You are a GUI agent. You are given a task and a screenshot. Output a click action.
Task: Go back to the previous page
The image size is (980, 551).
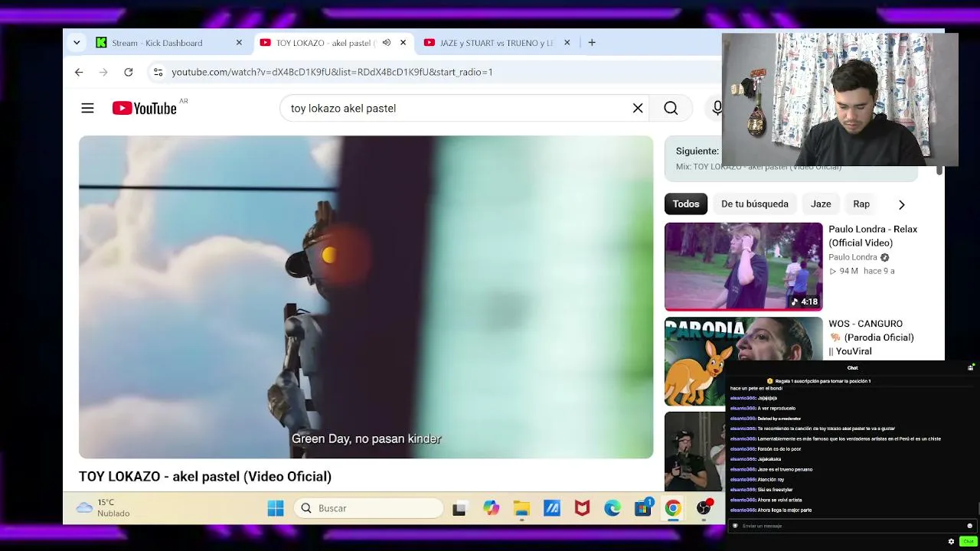(79, 72)
